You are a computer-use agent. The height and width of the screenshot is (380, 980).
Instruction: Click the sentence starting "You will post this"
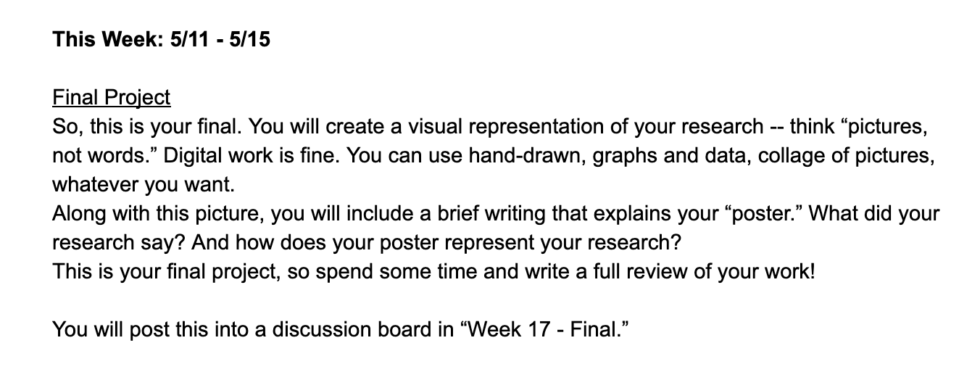[339, 330]
